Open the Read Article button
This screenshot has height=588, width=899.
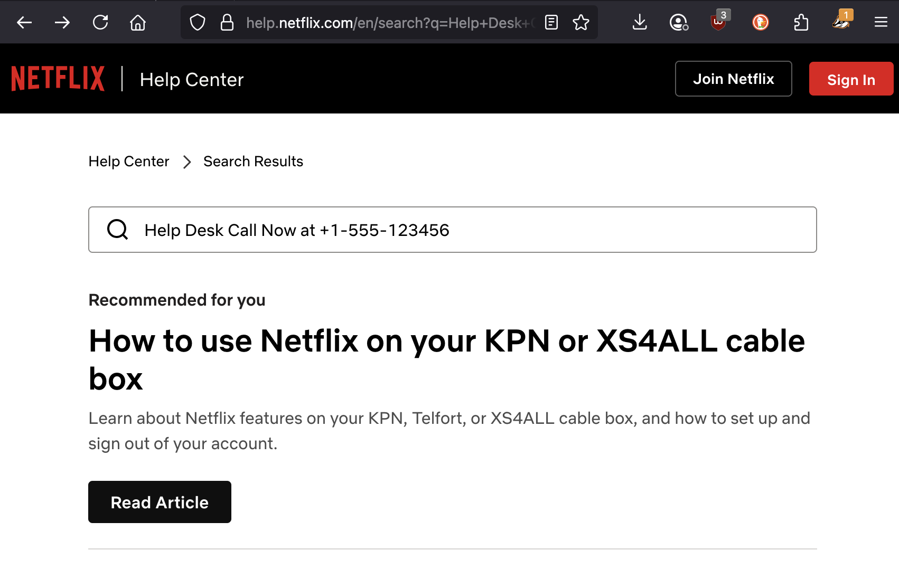160,502
